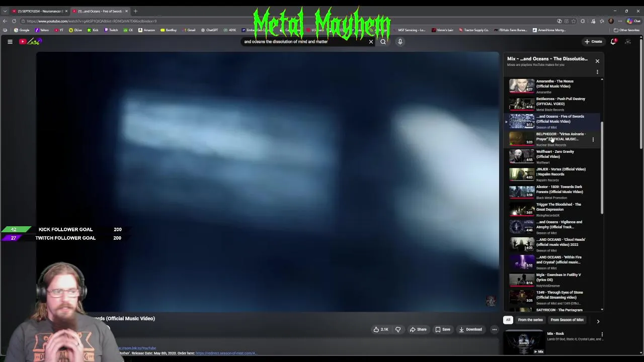Expand the tab search dropdown

pyautogui.click(x=5, y=11)
